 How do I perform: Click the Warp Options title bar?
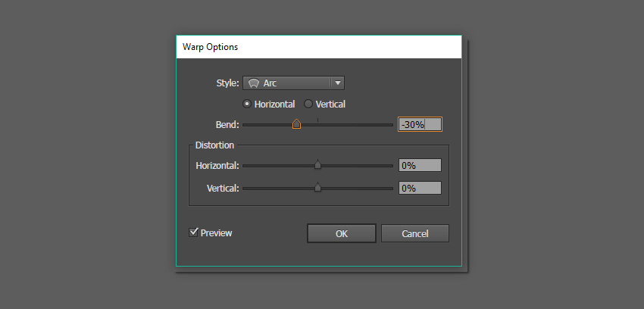(x=318, y=47)
